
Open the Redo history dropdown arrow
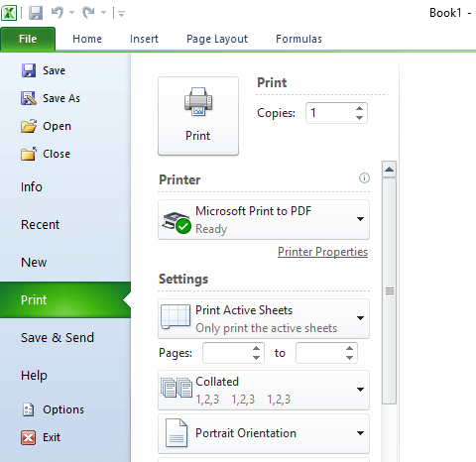(x=103, y=13)
